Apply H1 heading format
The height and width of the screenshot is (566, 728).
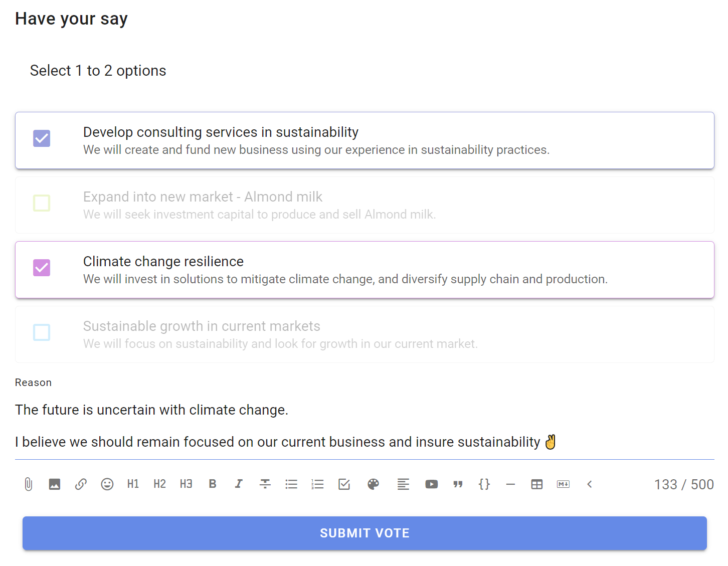pos(133,484)
